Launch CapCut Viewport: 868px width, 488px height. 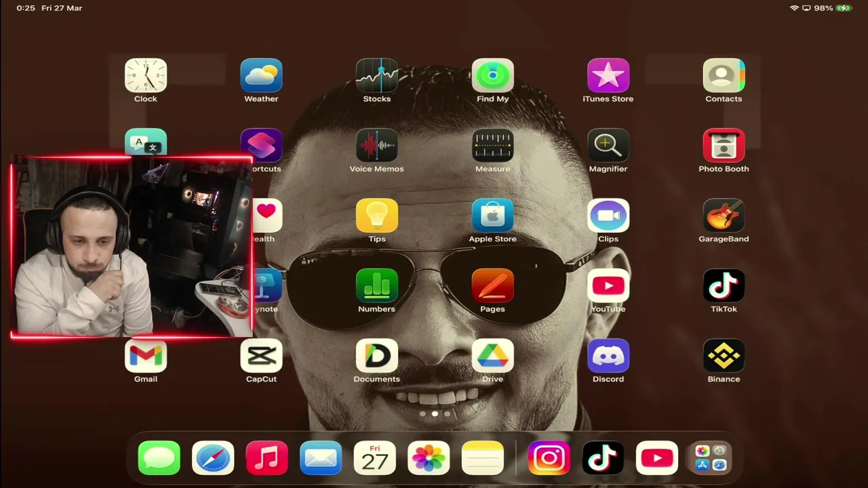[261, 356]
